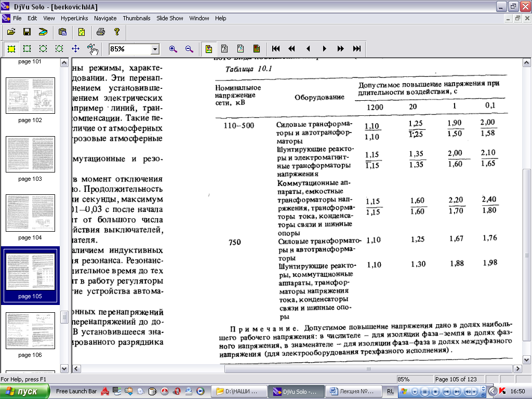The height and width of the screenshot is (399, 532).
Task: Switch to background display mode
Action: (257, 49)
